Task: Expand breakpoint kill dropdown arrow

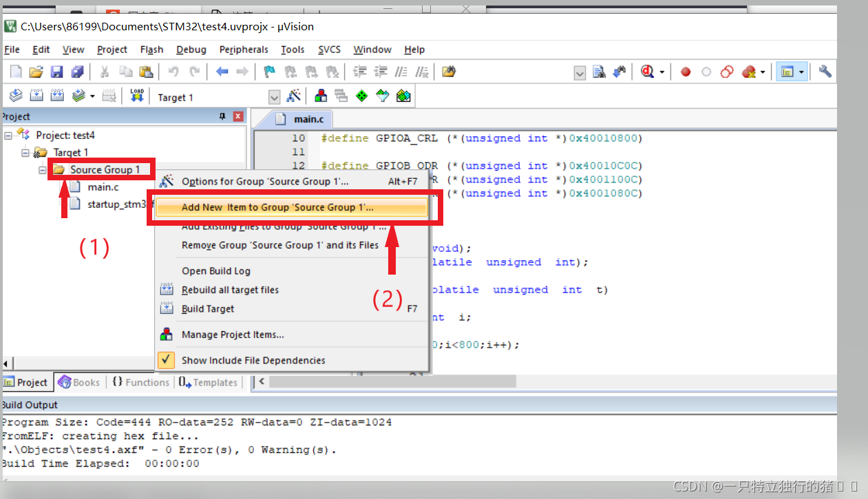Action: pyautogui.click(x=763, y=72)
